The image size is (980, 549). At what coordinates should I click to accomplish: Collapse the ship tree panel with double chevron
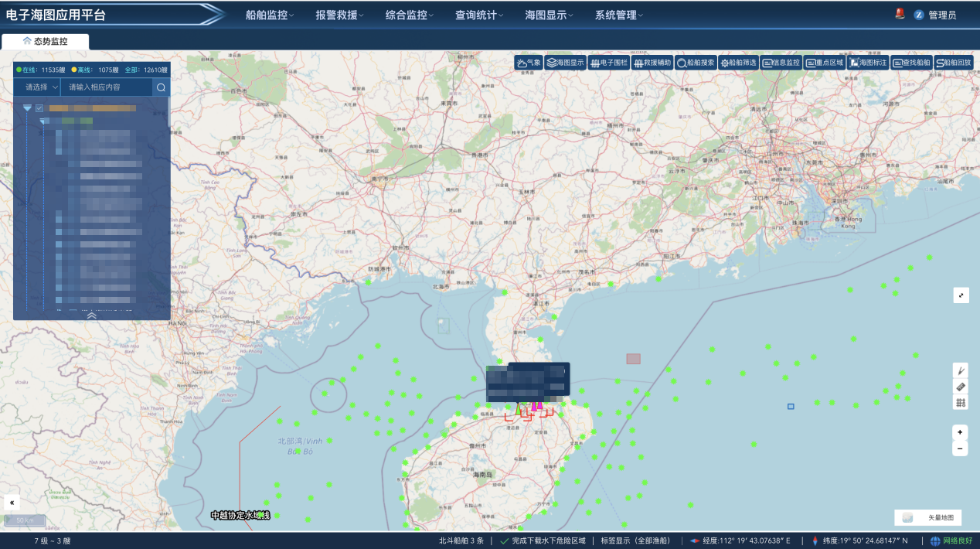[x=91, y=315]
